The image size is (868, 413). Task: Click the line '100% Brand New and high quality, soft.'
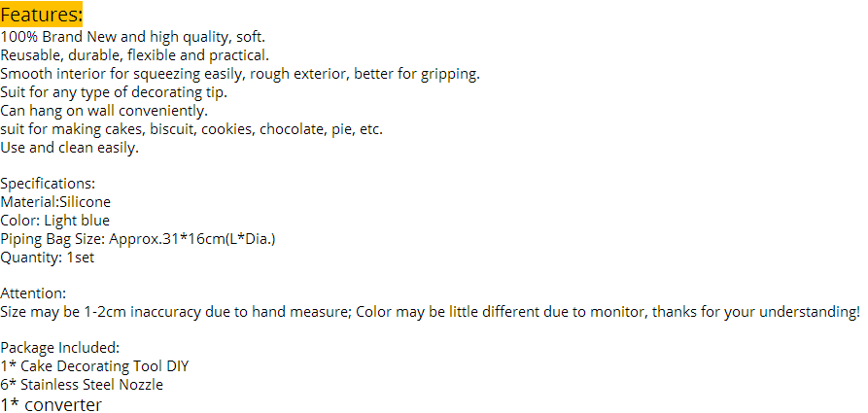coord(132,37)
